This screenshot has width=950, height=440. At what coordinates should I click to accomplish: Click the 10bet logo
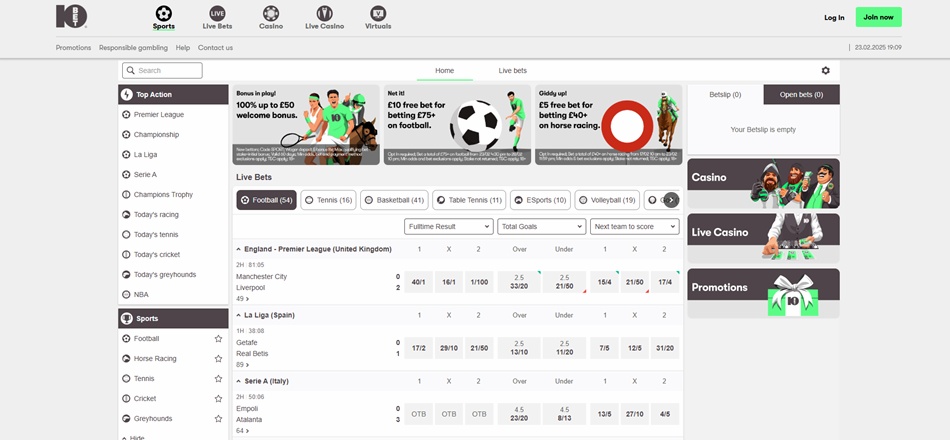71,16
